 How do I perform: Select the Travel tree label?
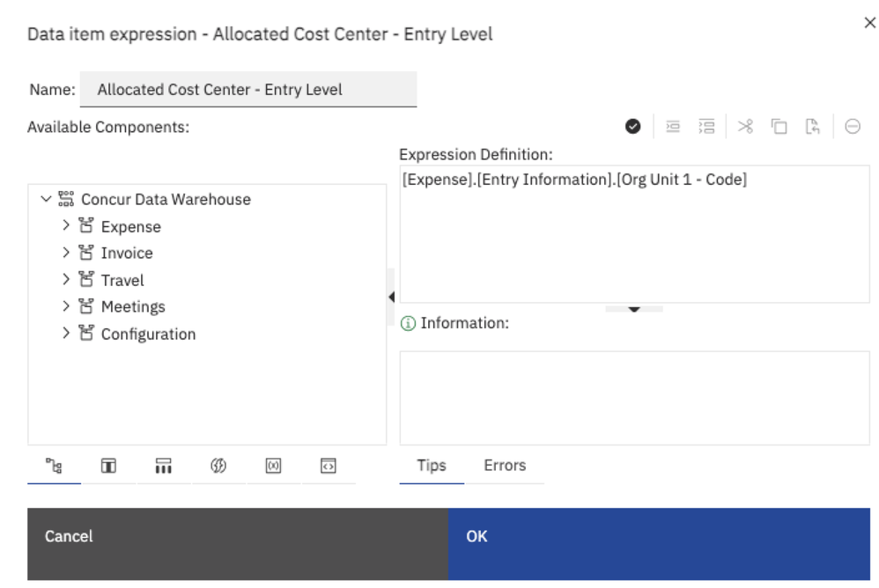pyautogui.click(x=122, y=280)
